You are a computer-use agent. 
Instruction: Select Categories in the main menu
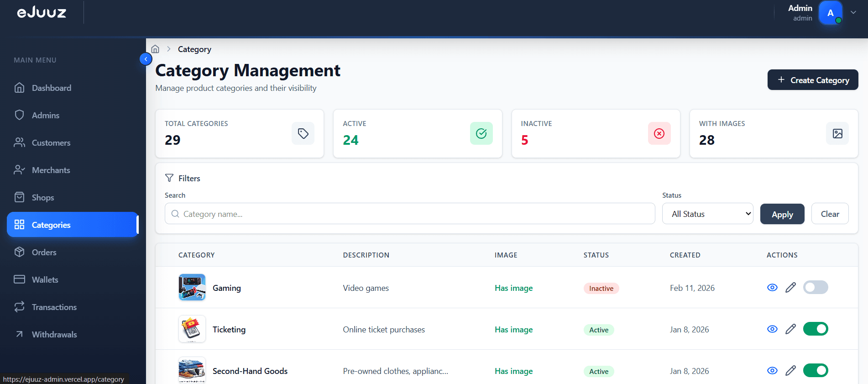73,225
